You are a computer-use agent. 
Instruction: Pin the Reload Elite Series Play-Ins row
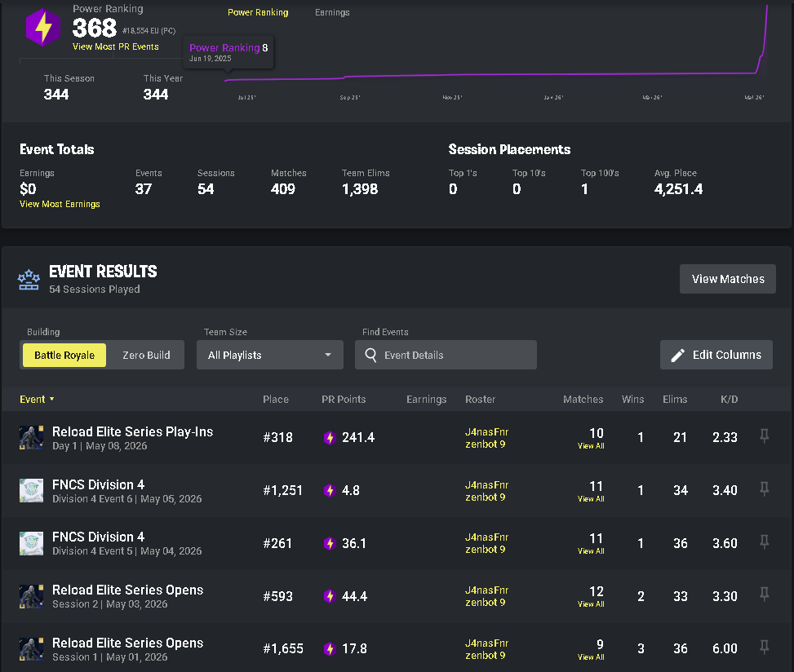(764, 435)
